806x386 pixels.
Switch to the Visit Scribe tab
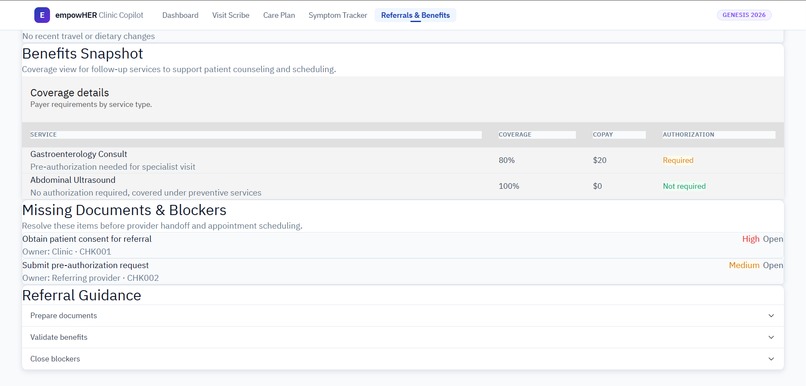[x=230, y=15]
